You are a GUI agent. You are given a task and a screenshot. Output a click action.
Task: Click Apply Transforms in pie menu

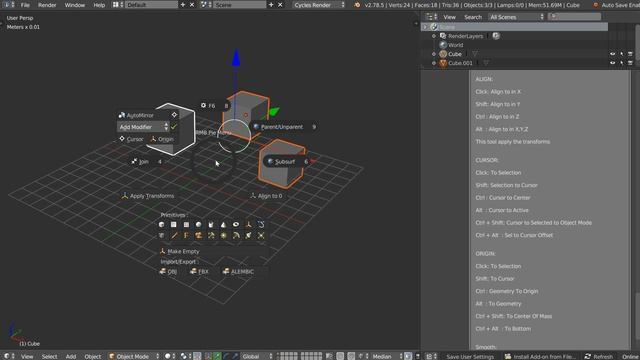pos(148,196)
